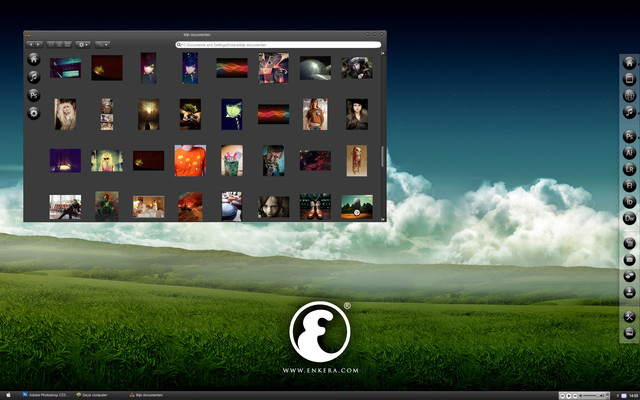Viewport: 640px width, 400px height.
Task: Click the taskbar media player play button
Action: 569,396
